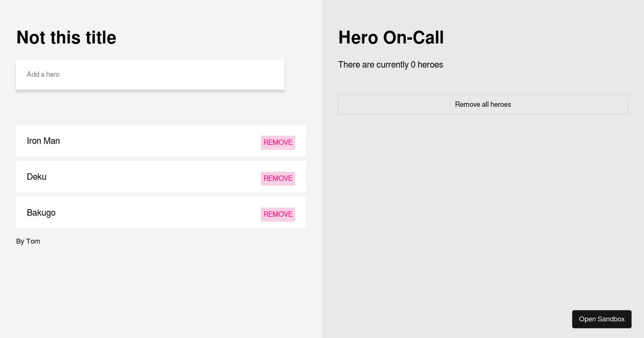Image resolution: width=644 pixels, height=338 pixels.
Task: Click the Not this title heading
Action: click(67, 38)
